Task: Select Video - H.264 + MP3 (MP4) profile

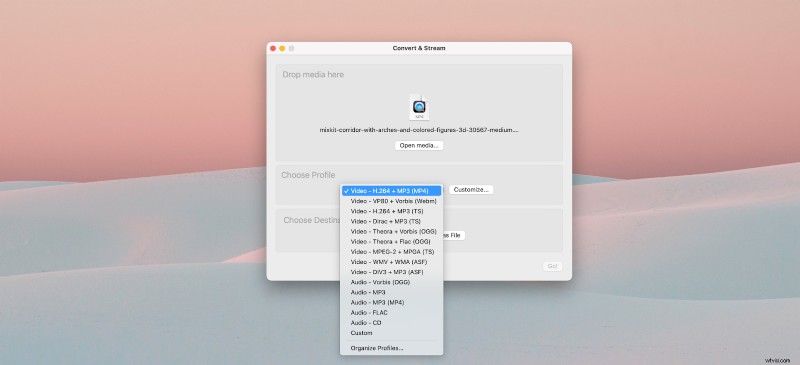Action: 391,191
